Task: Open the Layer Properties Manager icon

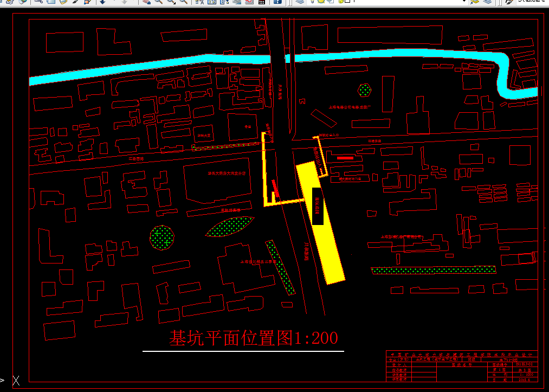Action: click(300, 2)
